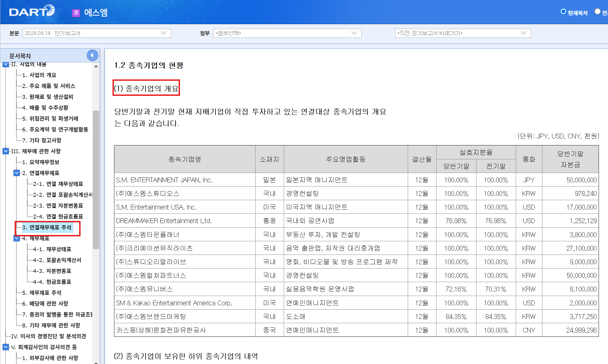Collapse the II. 사업의 내용 tree node
This screenshot has width=608, height=364.
(6, 64)
